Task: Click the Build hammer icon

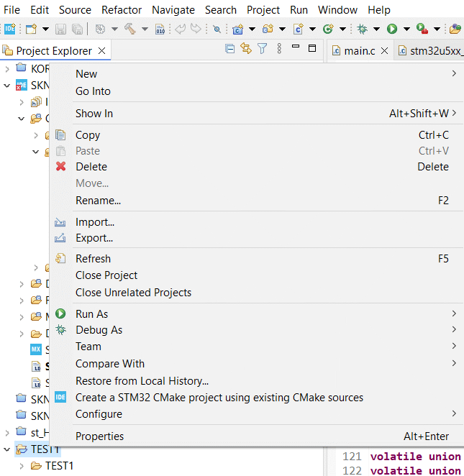Action: [130, 29]
